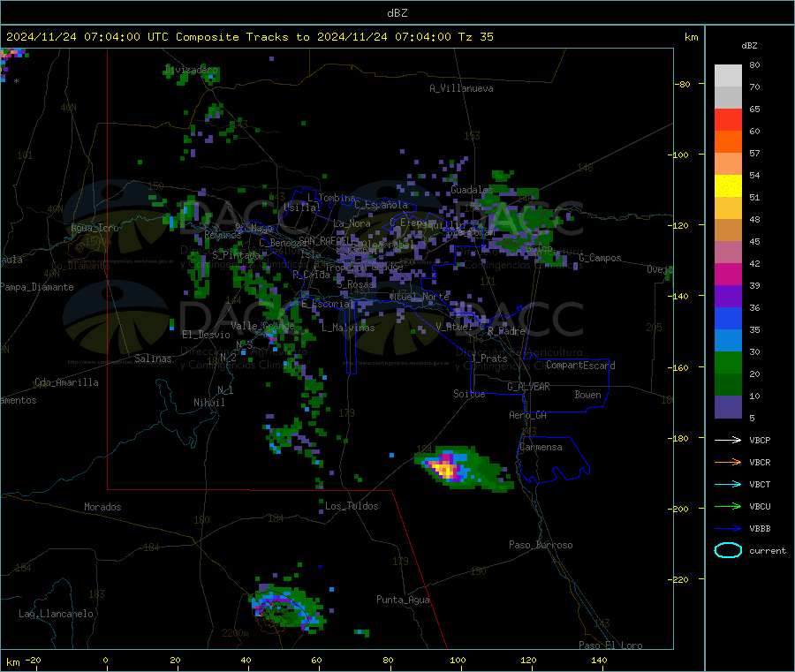Click the cyan VBCT arrow in legend
This screenshot has width=795, height=672.
coord(728,484)
